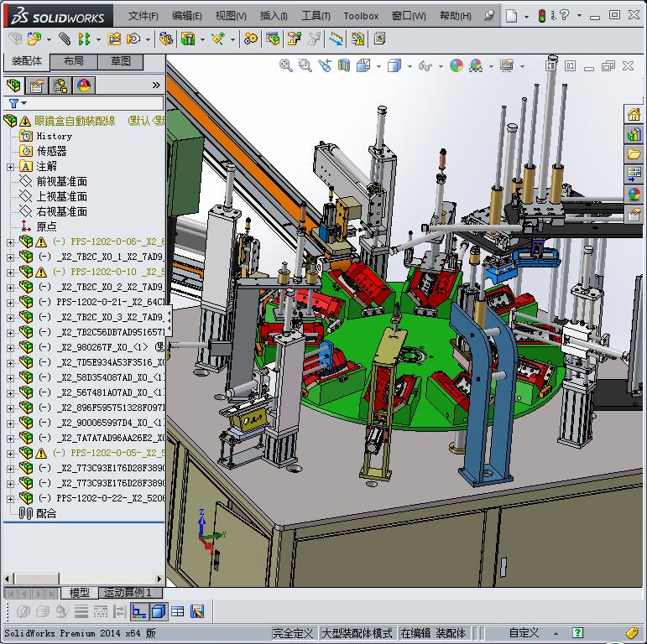
Task: Expand the PPS-1202-0-06 component node
Action: click(x=10, y=242)
